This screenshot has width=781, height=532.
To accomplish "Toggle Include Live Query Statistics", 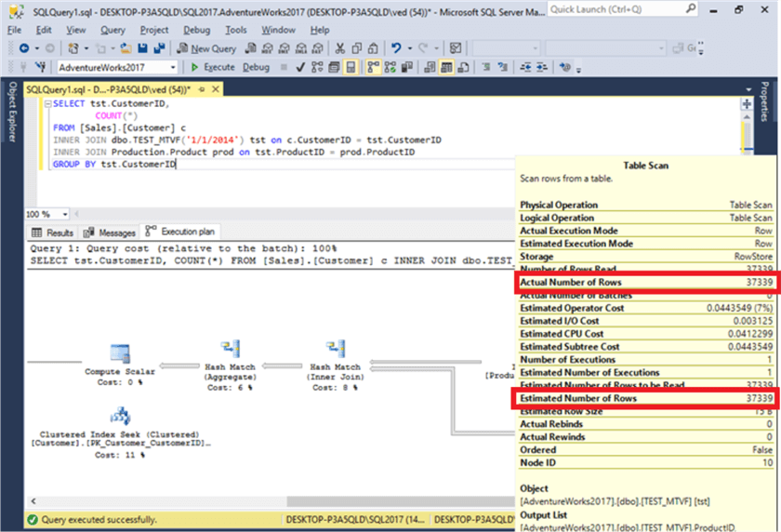I will [x=390, y=67].
